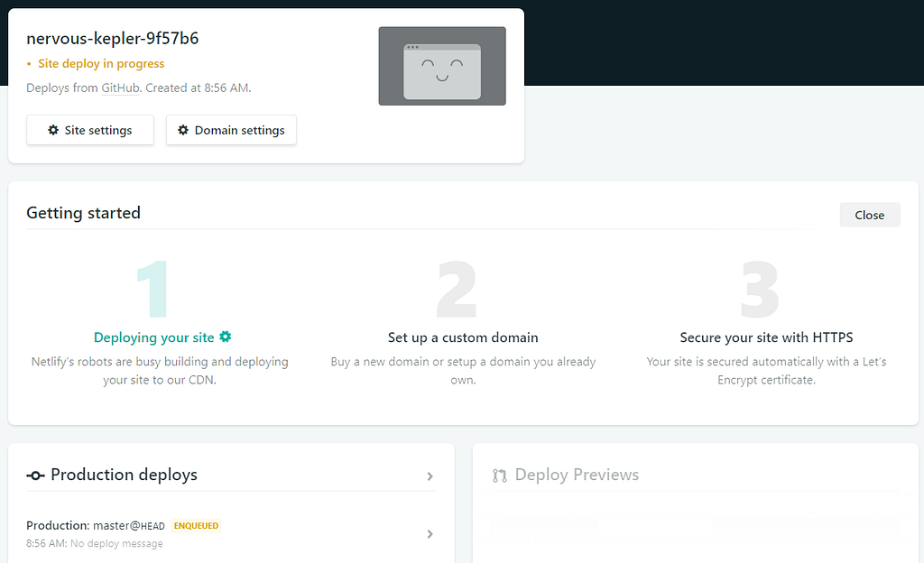This screenshot has width=924, height=563.
Task: Open Set up a custom domain step
Action: pyautogui.click(x=463, y=337)
